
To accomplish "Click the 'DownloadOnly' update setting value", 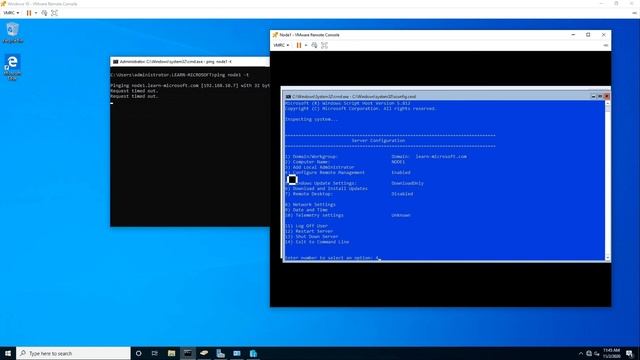I will pyautogui.click(x=408, y=183).
